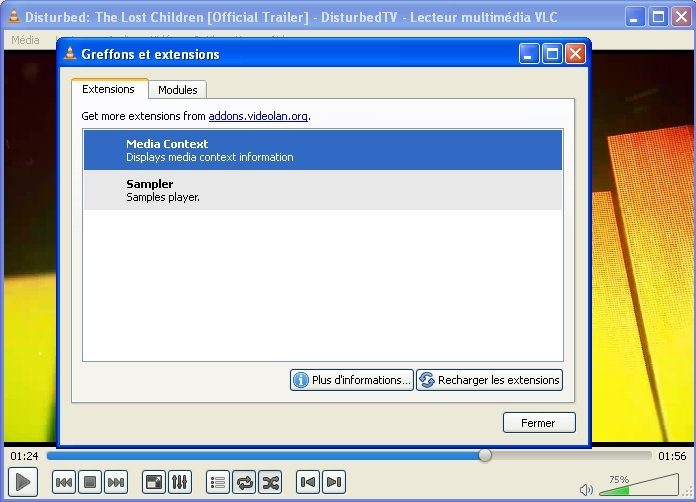This screenshot has width=696, height=502.
Task: Toggle fullscreen video icon
Action: (x=154, y=482)
